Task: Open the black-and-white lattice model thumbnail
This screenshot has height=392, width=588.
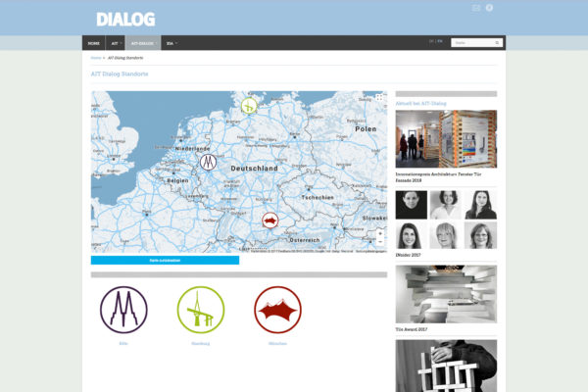Action: coord(446,366)
